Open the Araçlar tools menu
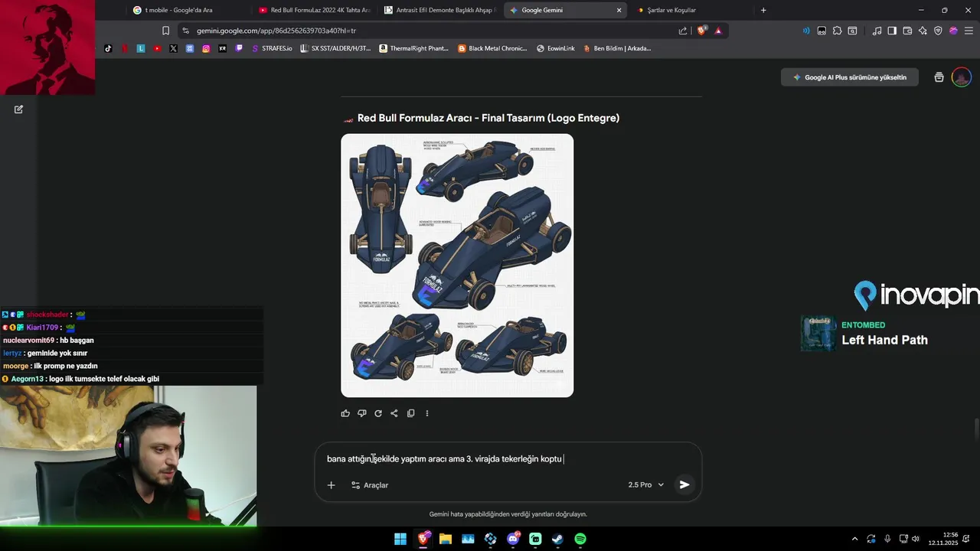The width and height of the screenshot is (980, 551). [x=370, y=485]
